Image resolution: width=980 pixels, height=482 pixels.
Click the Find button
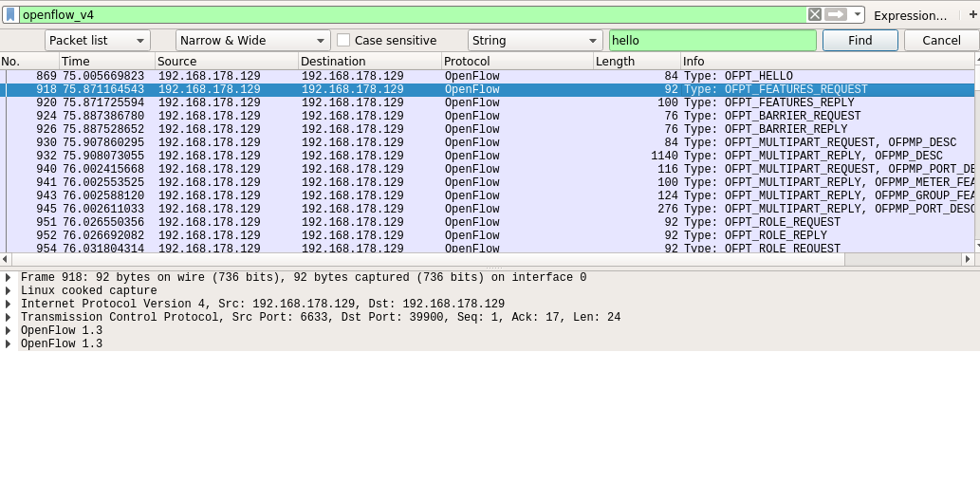(860, 41)
